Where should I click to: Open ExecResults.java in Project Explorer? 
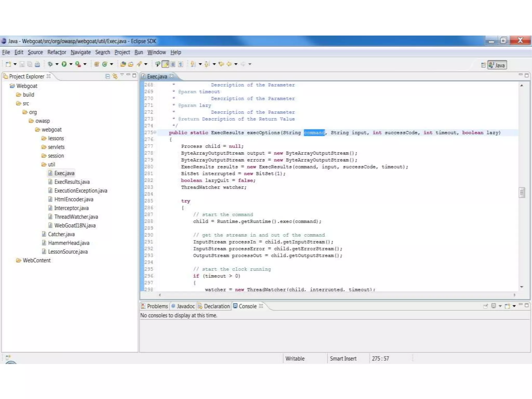point(72,182)
